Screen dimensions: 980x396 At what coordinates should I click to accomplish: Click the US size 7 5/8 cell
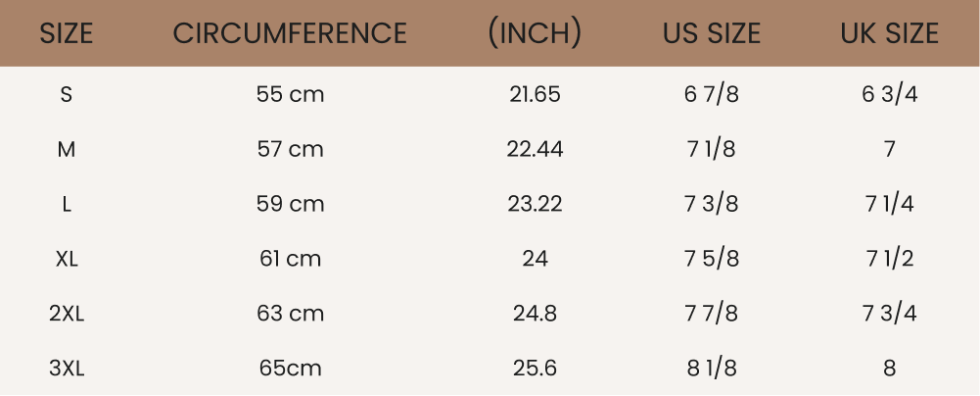click(711, 260)
